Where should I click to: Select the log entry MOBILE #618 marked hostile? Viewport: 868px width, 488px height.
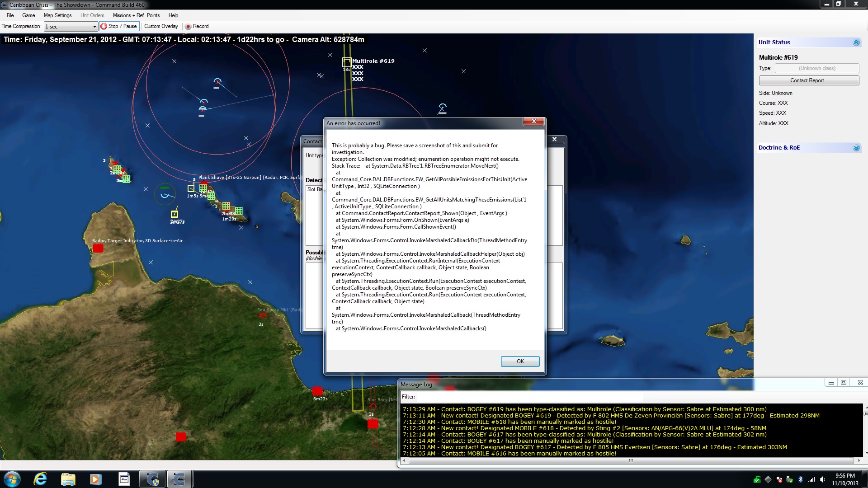(x=509, y=422)
